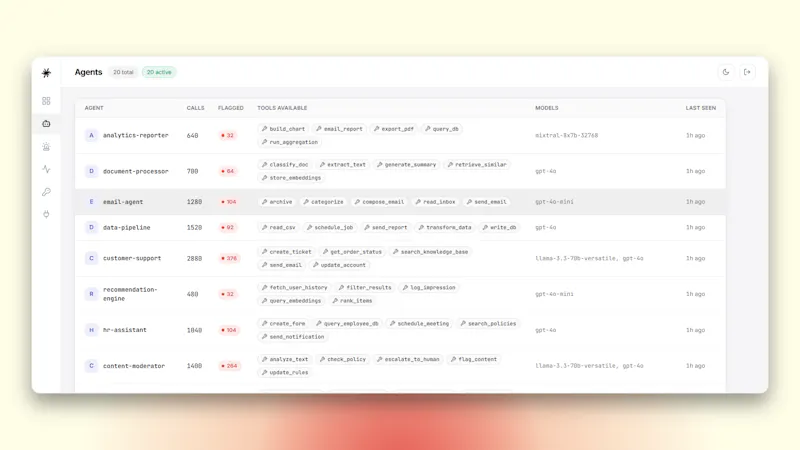Viewport: 800px width, 450px height.
Task: Click the read_inbox tool tag
Action: pos(435,202)
